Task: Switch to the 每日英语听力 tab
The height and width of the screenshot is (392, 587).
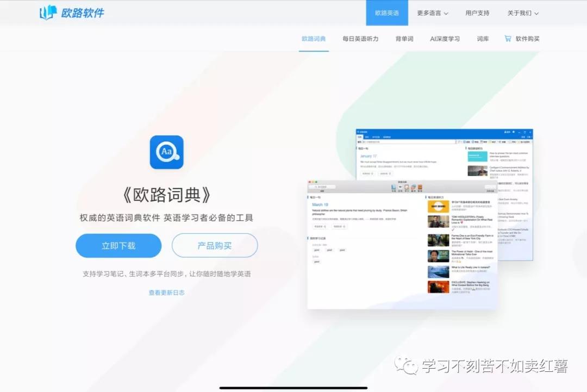Action: point(360,39)
